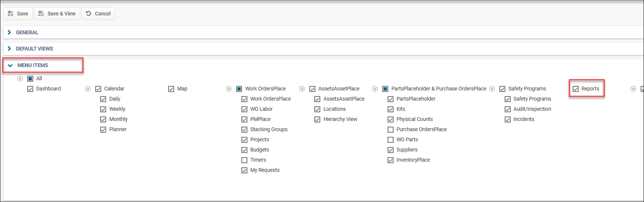Image resolution: width=644 pixels, height=202 pixels.
Task: Toggle the WO Parts checkbox
Action: 391,140
